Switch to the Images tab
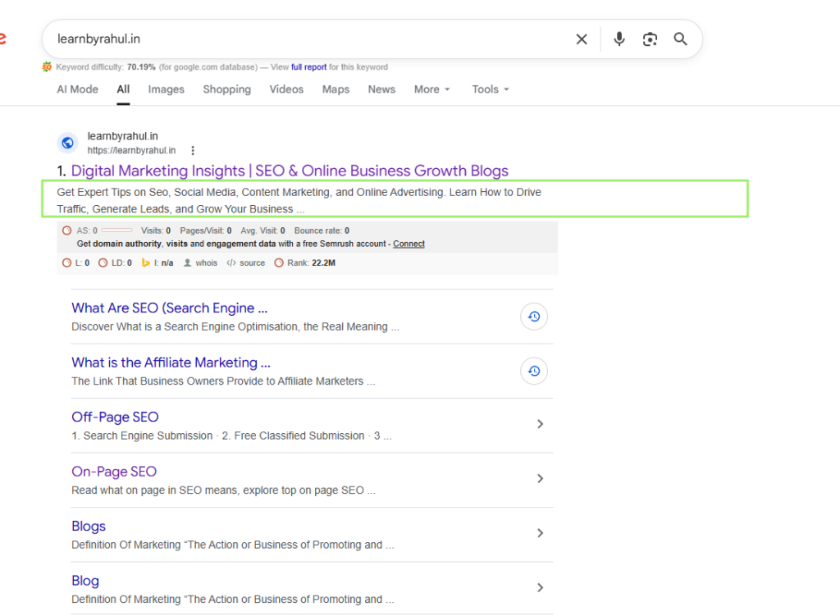The image size is (840, 616). point(166,89)
